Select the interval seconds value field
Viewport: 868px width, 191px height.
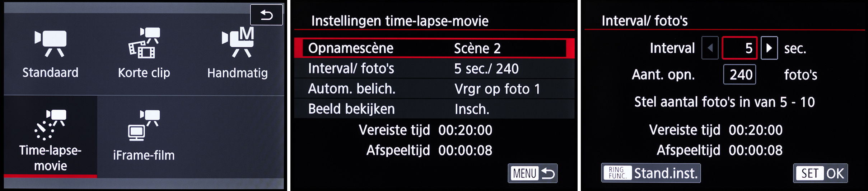click(739, 48)
